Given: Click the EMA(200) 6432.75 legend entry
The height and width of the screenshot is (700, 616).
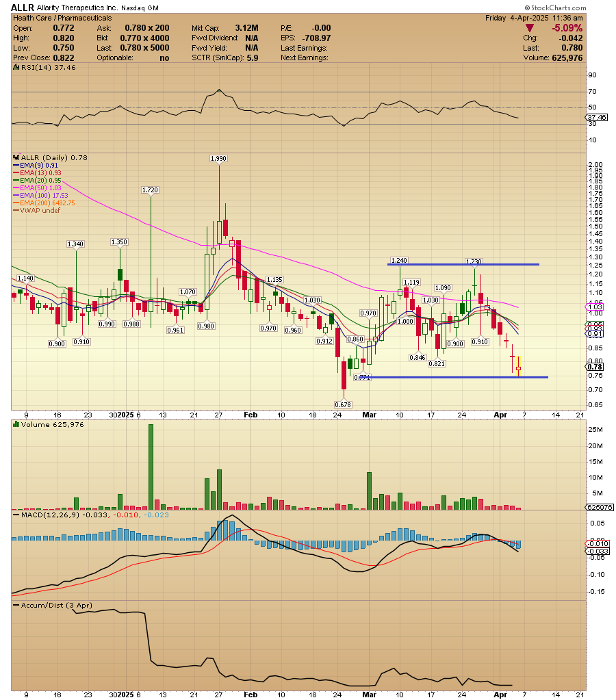Looking at the screenshot, I should [x=44, y=203].
